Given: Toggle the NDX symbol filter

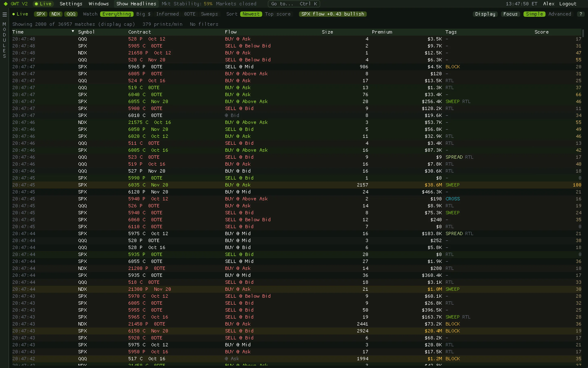Looking at the screenshot, I should (56, 14).
